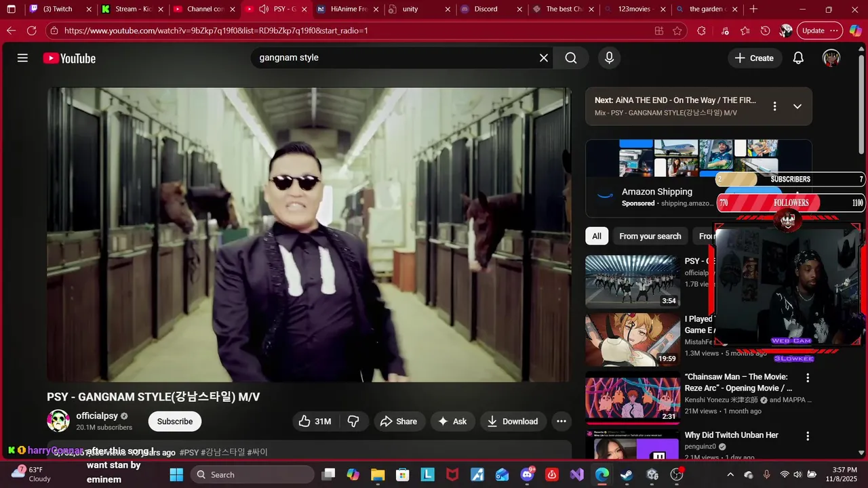Select the All filter chip
The height and width of the screenshot is (488, 868).
click(x=597, y=236)
